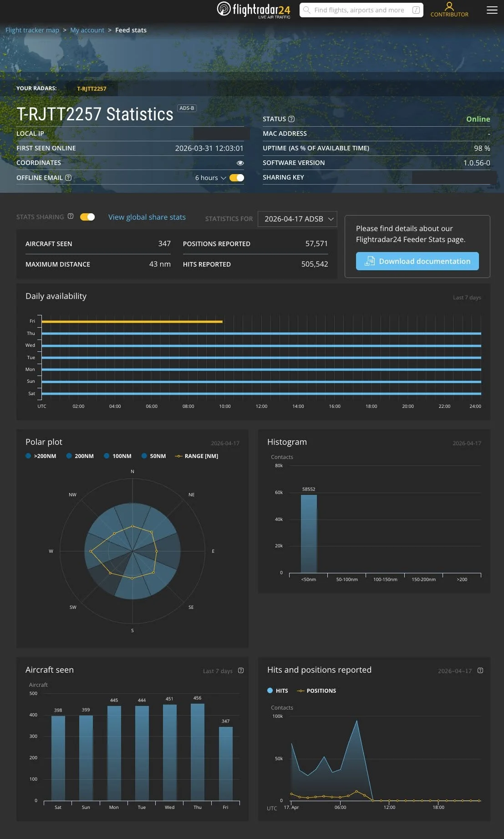Click the Friday availability bar
504x839 pixels.
[x=132, y=321]
